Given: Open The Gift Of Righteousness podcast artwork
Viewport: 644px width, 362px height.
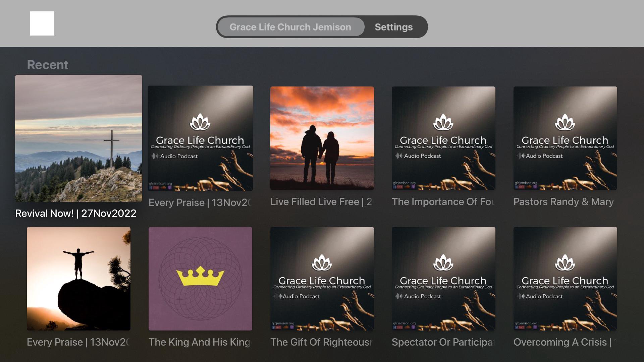Looking at the screenshot, I should point(322,279).
